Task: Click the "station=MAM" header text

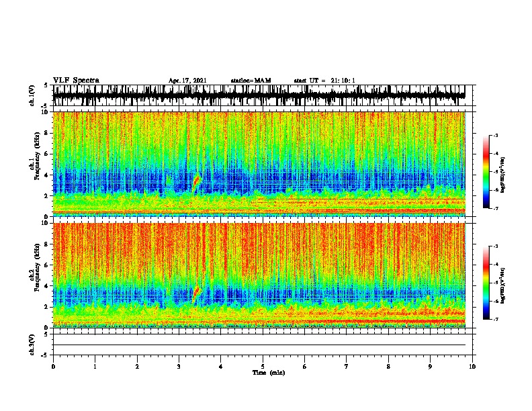Action: click(x=251, y=81)
